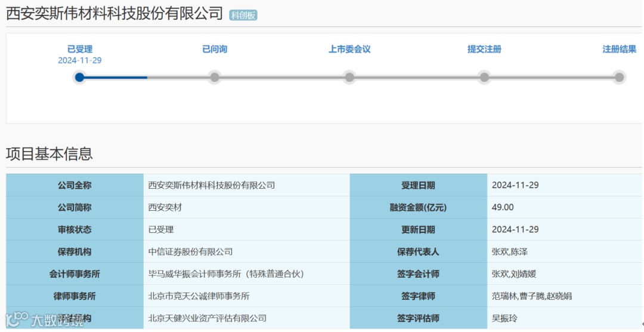
Task: Select the 注册结果 stage label
Action: click(620, 50)
